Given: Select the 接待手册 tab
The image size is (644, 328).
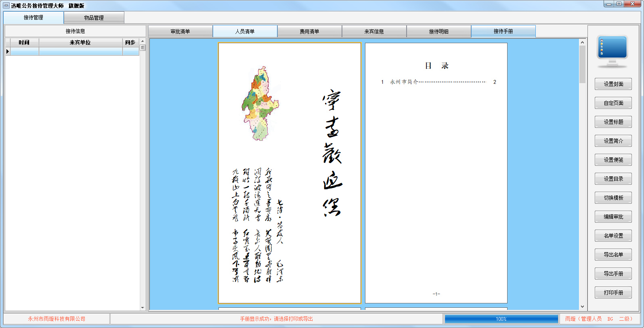Looking at the screenshot, I should click(x=503, y=31).
